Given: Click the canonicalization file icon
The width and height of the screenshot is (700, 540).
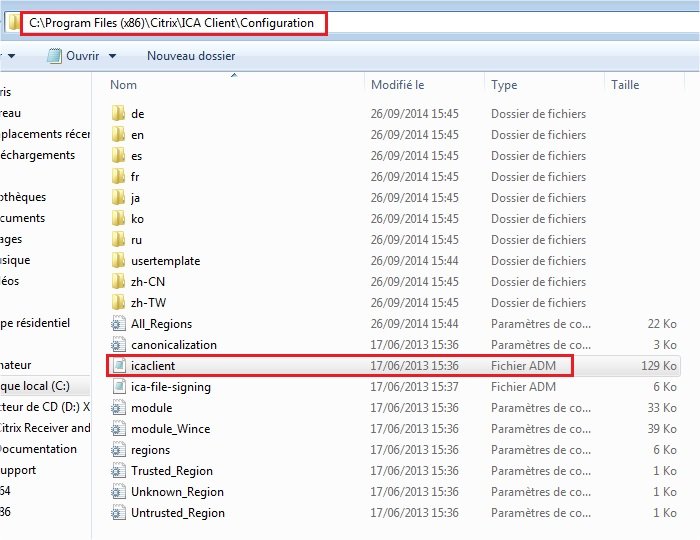Looking at the screenshot, I should tap(118, 345).
